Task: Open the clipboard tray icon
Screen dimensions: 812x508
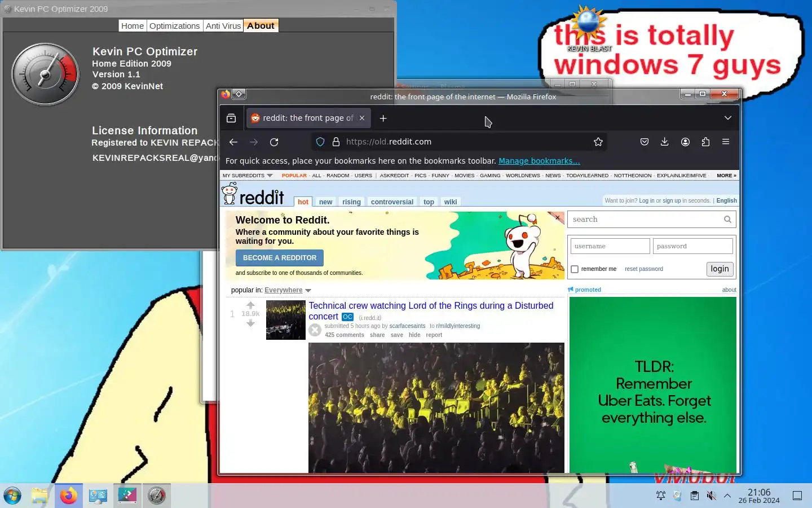Action: click(x=694, y=496)
